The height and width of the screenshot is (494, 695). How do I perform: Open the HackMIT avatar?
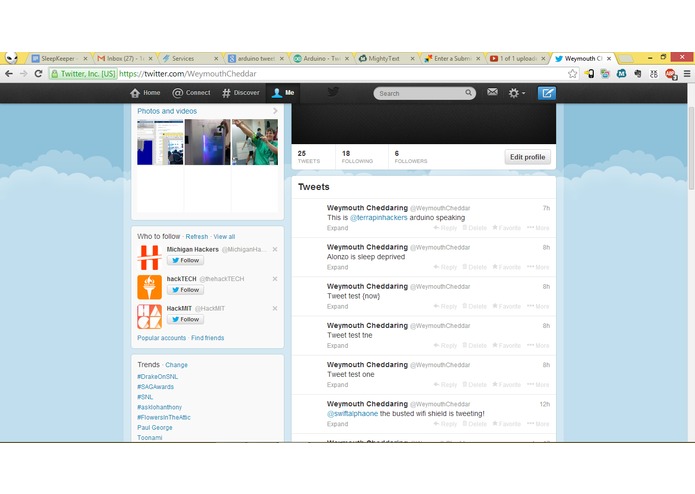click(149, 317)
